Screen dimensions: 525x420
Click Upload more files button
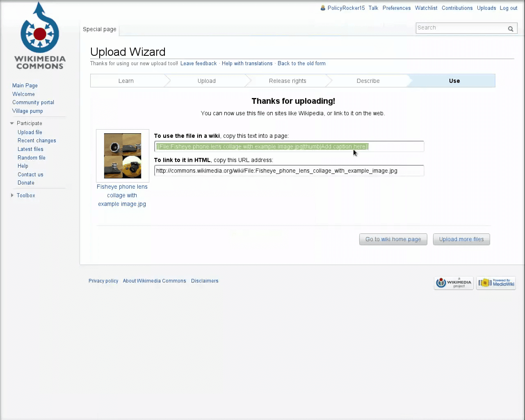(461, 239)
